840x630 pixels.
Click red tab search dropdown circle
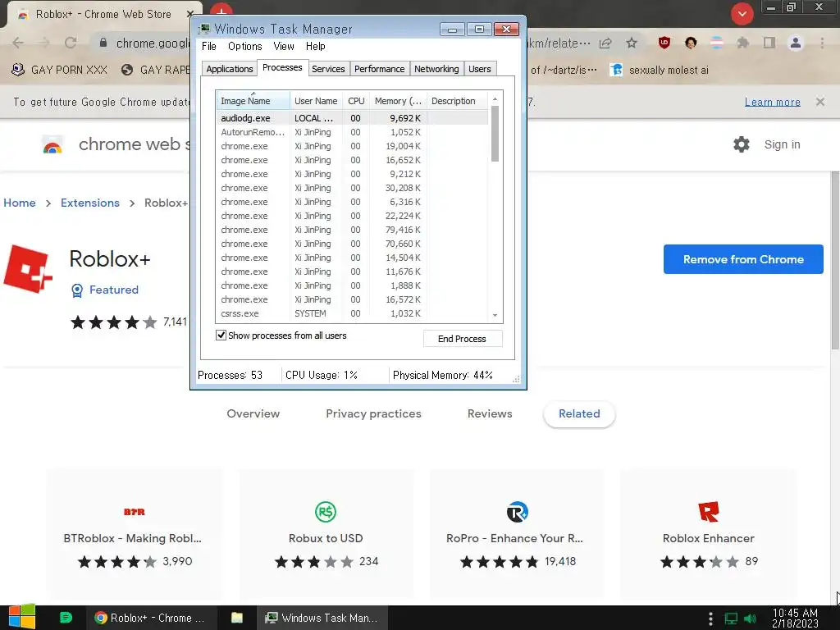pos(742,14)
